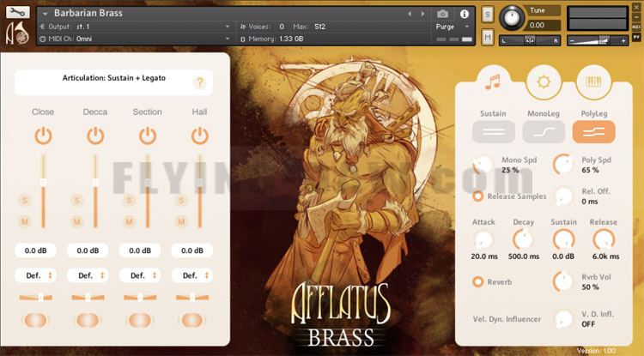This screenshot has height=356, width=644.
Task: Expand the Barbarian Brass instrument dropdown arrow
Action: click(46, 14)
